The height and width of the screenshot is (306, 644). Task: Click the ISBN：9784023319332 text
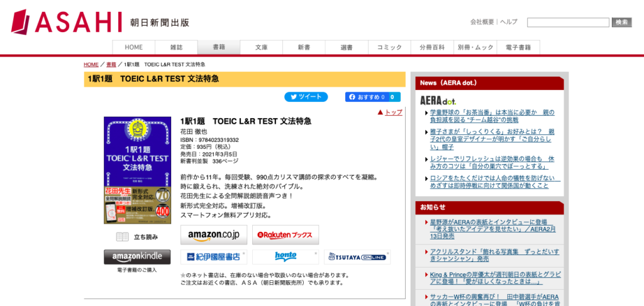click(x=209, y=140)
